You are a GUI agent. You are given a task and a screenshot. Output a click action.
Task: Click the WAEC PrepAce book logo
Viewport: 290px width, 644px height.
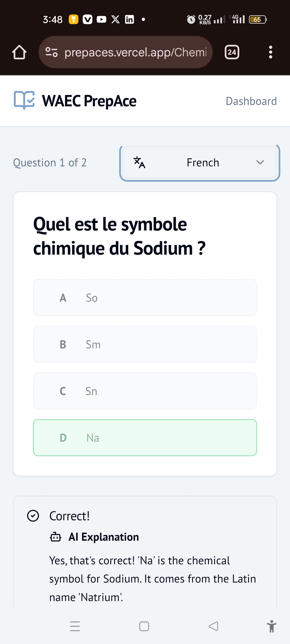tap(24, 100)
